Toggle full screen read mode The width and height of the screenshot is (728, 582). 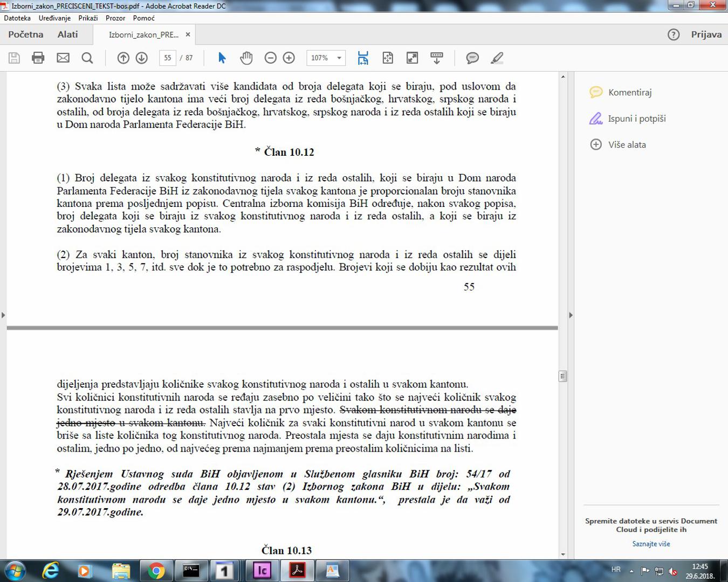[x=413, y=58]
